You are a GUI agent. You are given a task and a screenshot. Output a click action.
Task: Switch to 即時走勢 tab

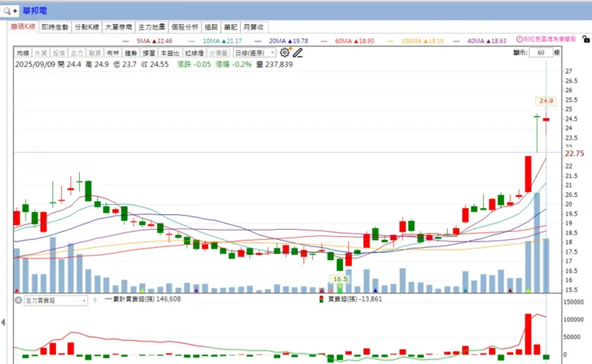pyautogui.click(x=55, y=27)
